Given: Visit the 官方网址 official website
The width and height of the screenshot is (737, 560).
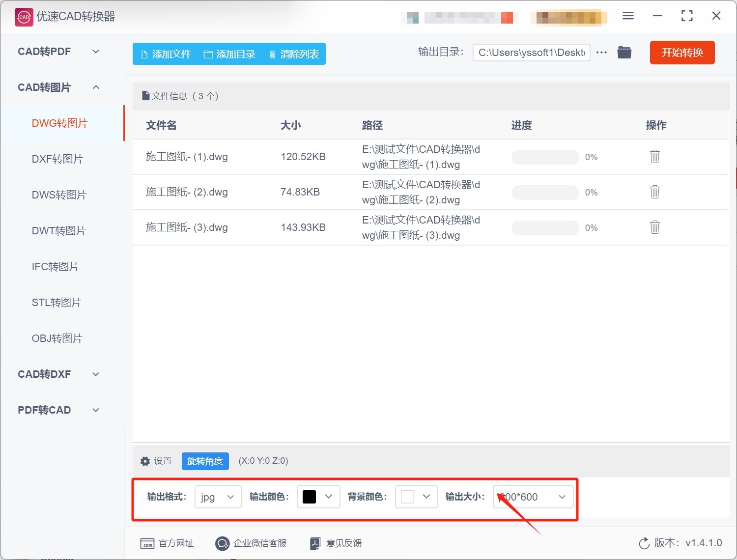Looking at the screenshot, I should click(x=168, y=543).
